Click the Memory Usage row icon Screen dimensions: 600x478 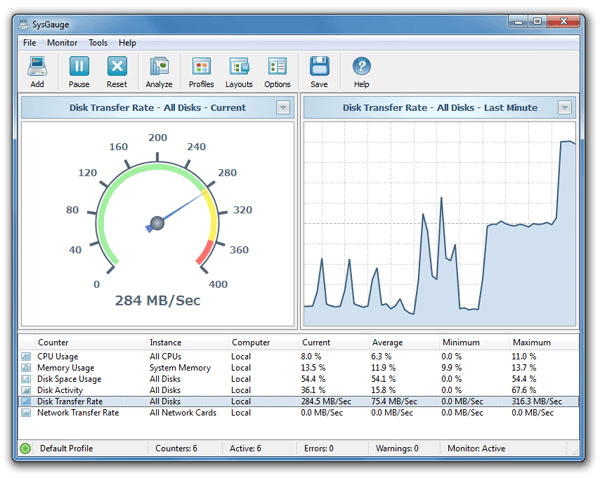(x=26, y=368)
